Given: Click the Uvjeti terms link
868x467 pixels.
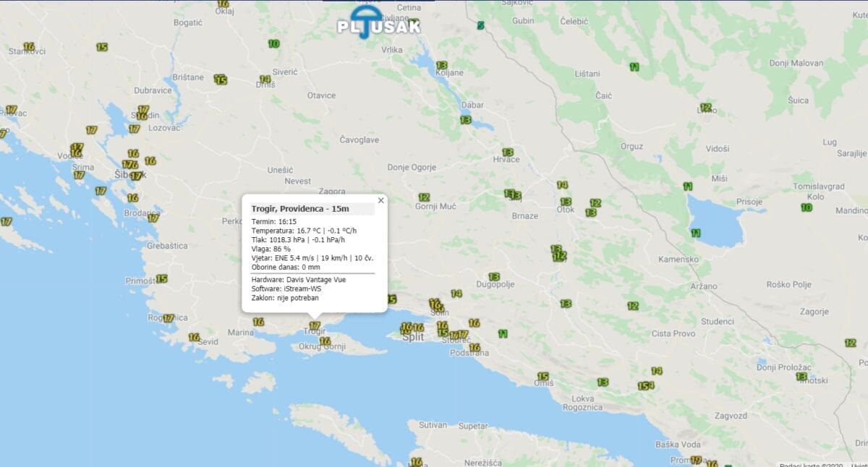Looking at the screenshot, I should click(x=859, y=464).
